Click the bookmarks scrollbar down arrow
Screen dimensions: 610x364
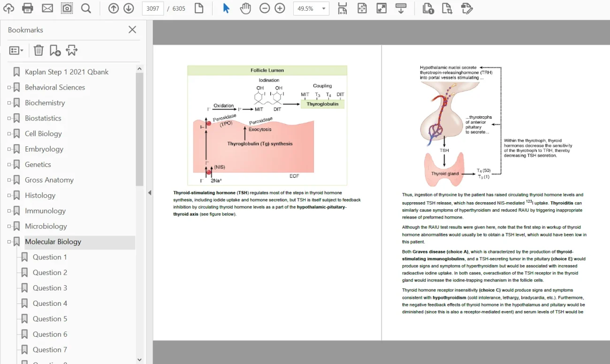139,360
